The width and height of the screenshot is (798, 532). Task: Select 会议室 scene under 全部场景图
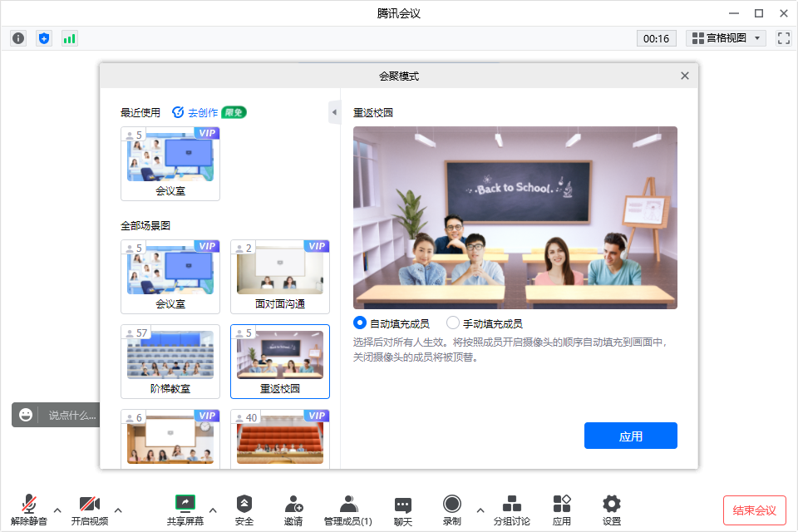(x=170, y=277)
